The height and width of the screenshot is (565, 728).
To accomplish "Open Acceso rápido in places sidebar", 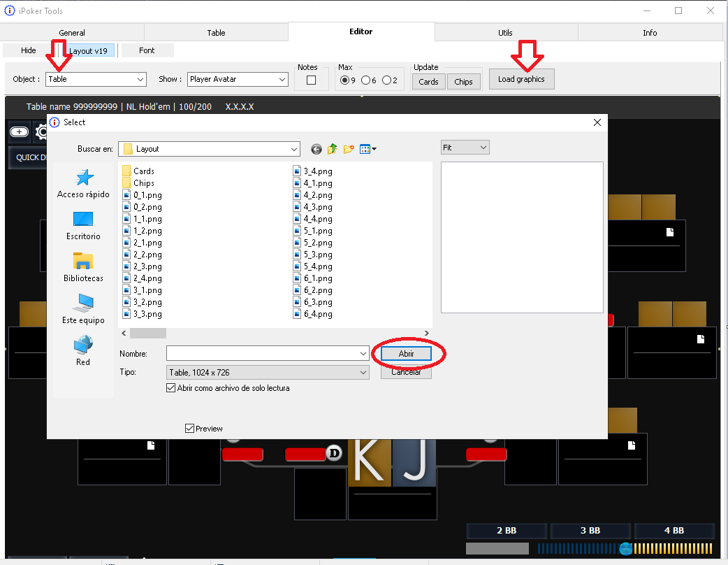I will (84, 183).
